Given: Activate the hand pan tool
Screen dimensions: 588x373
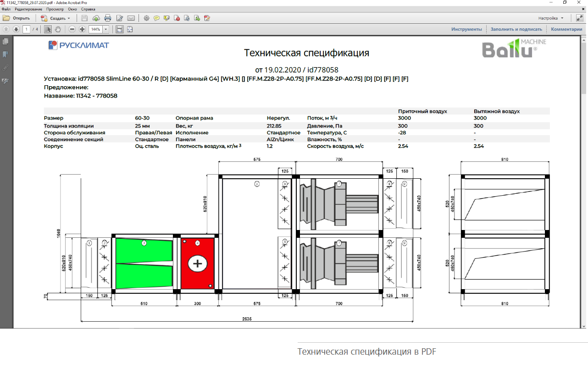Looking at the screenshot, I should coord(58,29).
